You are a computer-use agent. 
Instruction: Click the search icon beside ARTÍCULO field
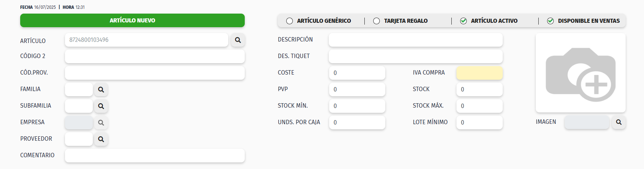click(238, 40)
